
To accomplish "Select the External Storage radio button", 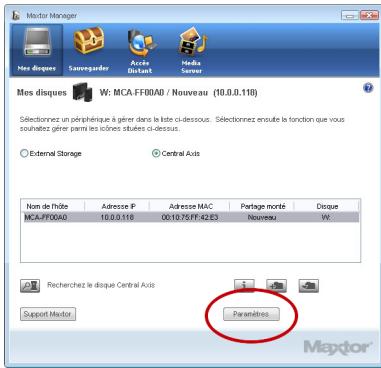I will pos(24,154).
